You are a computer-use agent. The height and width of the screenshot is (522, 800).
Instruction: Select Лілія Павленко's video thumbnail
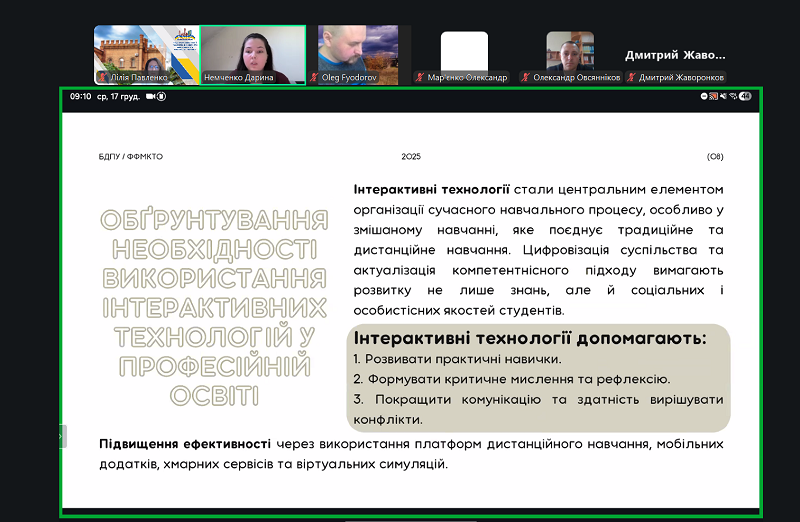click(146, 50)
